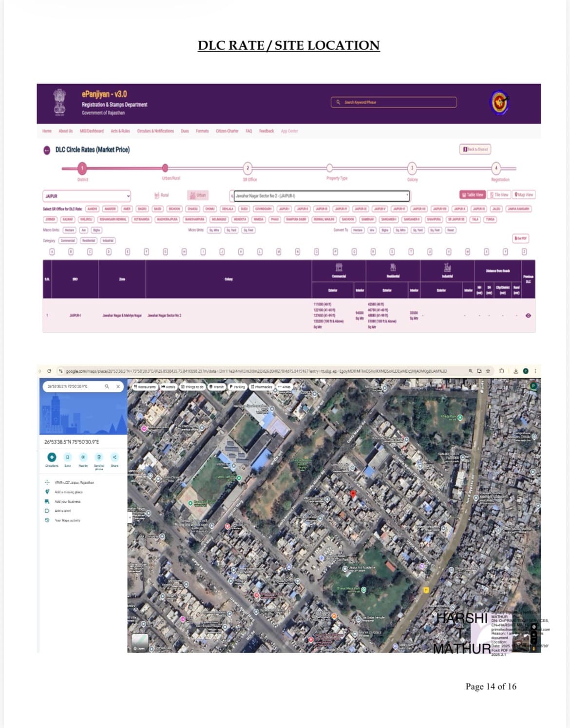This screenshot has height=728, width=570.
Task: Click the browser reload icon
Action: coord(49,371)
